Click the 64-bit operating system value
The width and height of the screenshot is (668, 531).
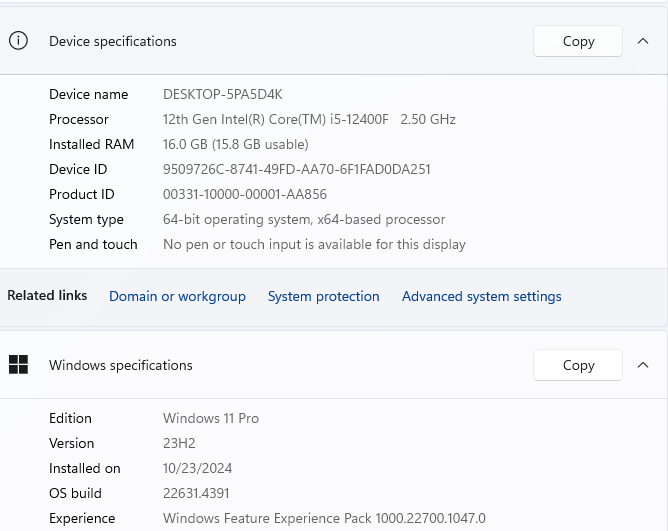coord(304,219)
